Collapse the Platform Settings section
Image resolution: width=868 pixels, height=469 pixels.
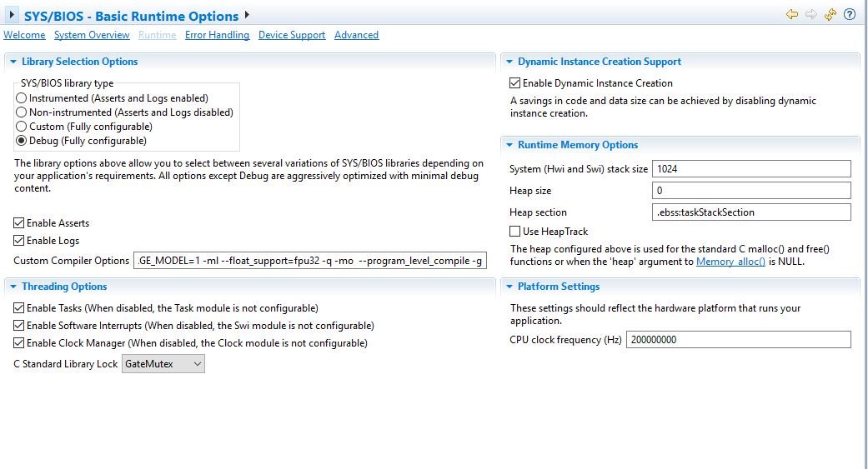pos(509,287)
